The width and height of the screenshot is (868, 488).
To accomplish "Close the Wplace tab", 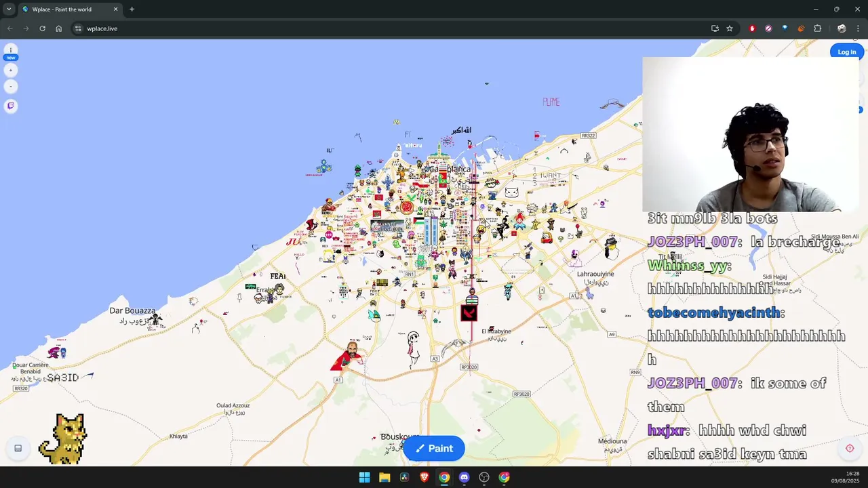I will (x=115, y=9).
